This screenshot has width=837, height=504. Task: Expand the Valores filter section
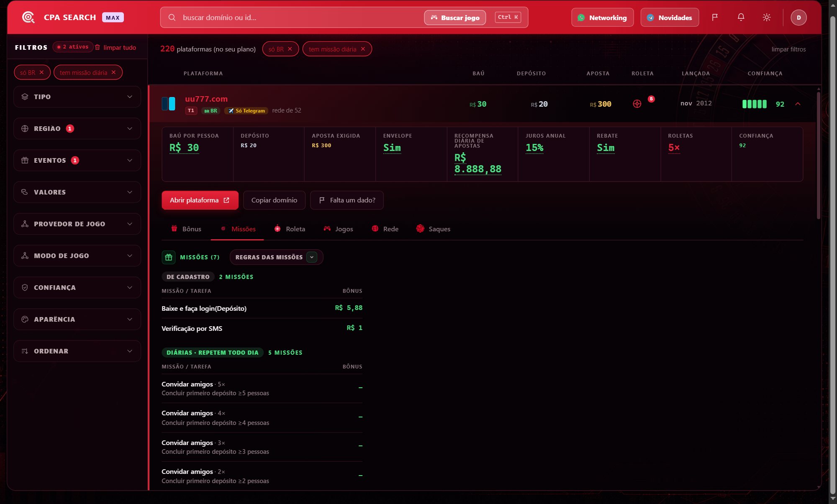click(x=77, y=192)
